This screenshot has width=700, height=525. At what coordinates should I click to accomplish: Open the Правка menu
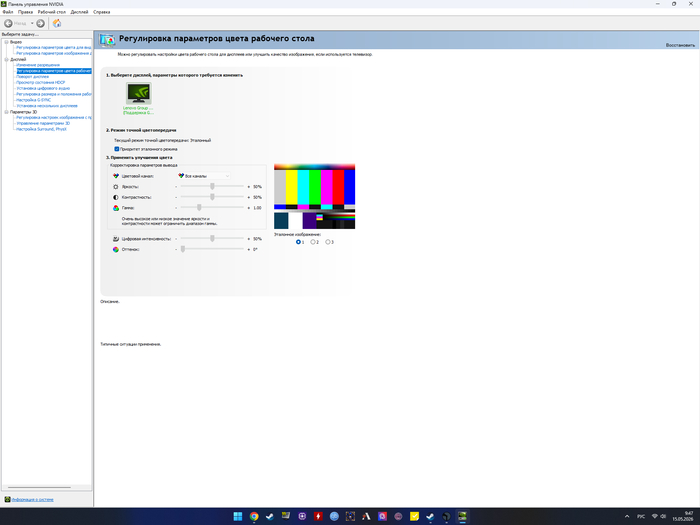pyautogui.click(x=25, y=12)
